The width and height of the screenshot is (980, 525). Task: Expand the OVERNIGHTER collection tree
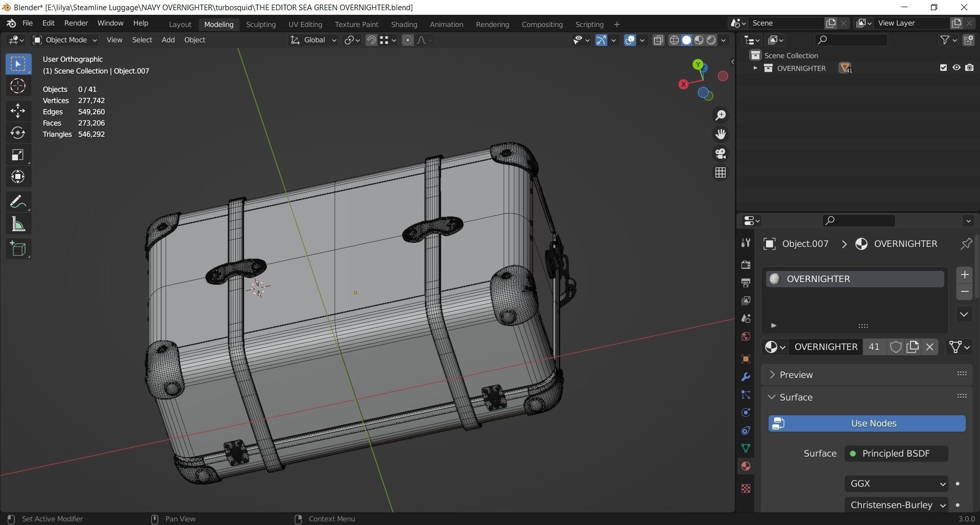[755, 68]
